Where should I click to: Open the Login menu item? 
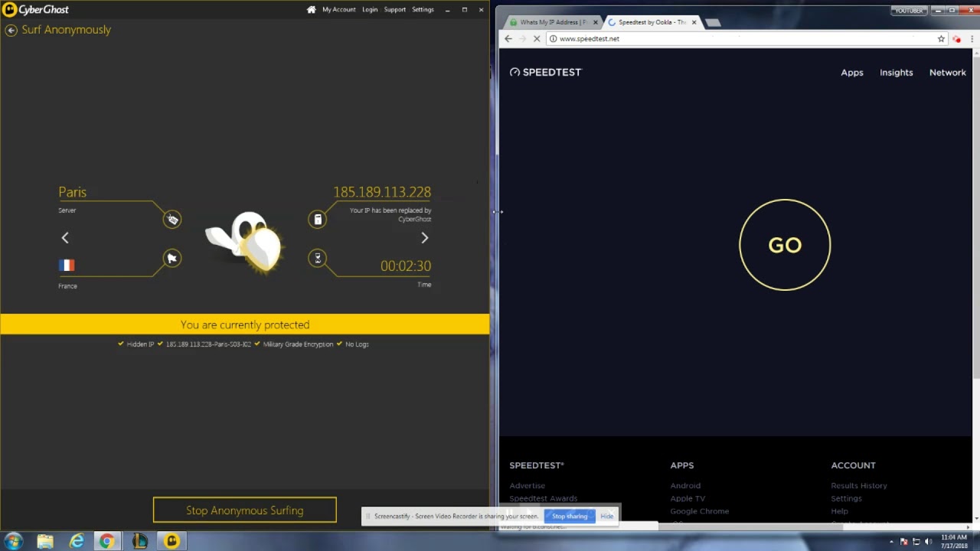coord(370,9)
